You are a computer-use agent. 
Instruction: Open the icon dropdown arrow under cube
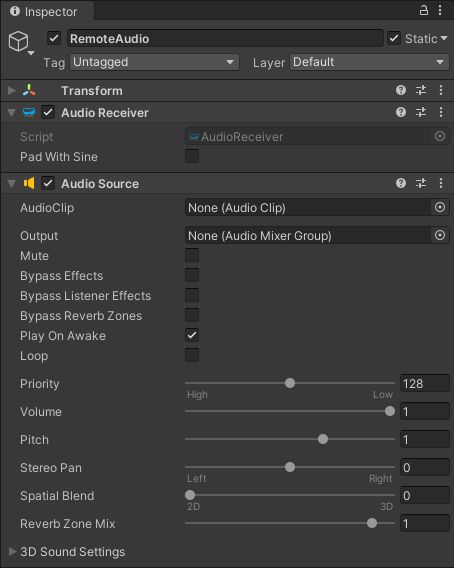click(31, 53)
